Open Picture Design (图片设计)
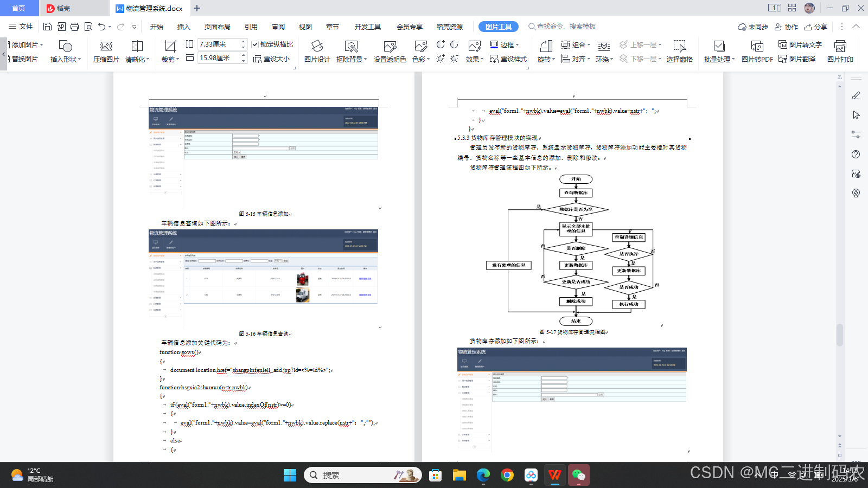The image size is (868, 488). [x=317, y=52]
